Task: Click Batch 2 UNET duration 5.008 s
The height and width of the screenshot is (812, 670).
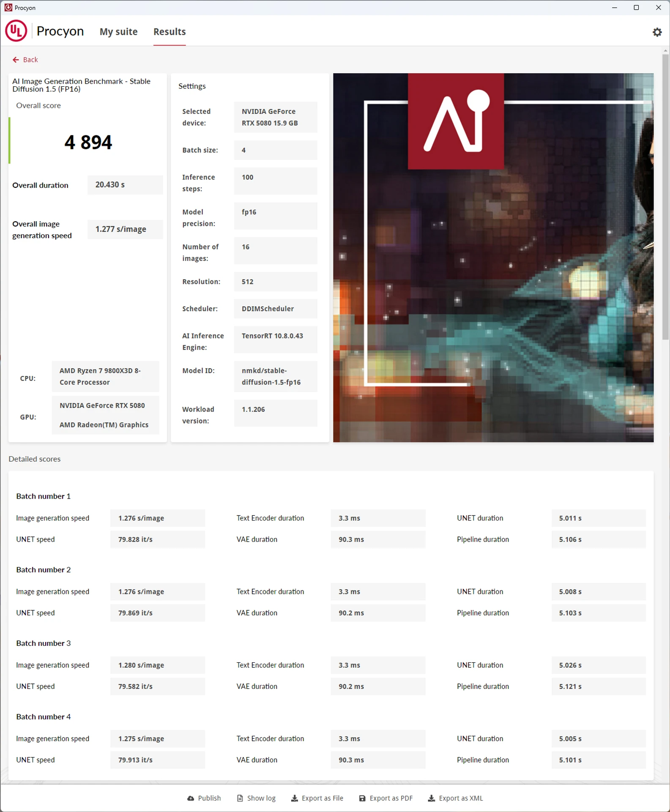Action: pyautogui.click(x=599, y=592)
